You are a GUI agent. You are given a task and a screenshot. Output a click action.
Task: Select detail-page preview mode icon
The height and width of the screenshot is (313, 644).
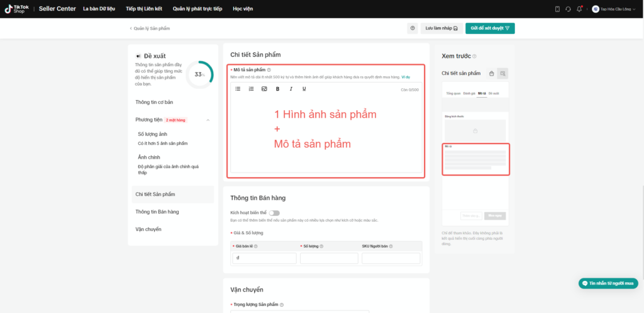pos(502,74)
